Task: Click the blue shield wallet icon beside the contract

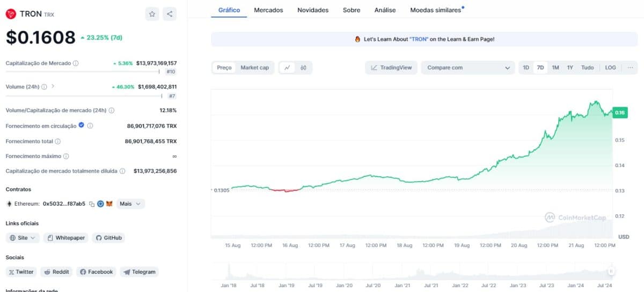Action: (x=100, y=204)
